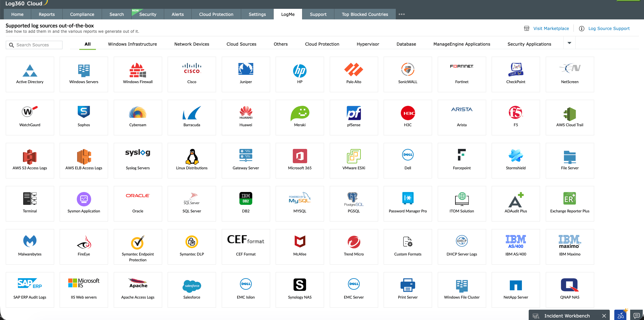Open the chat message icon
This screenshot has height=320, width=644.
click(x=636, y=315)
